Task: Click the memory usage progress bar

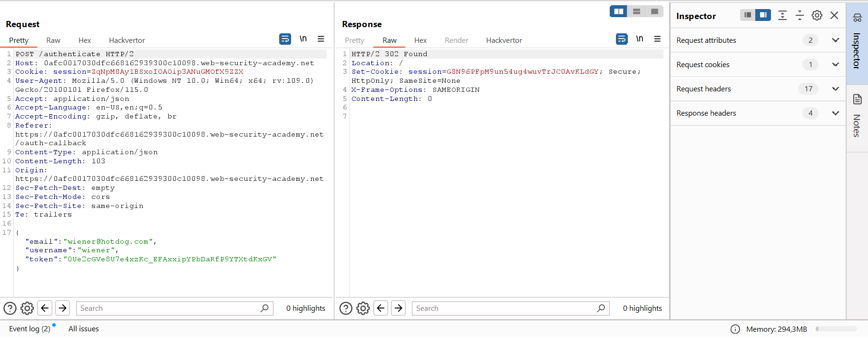Action: tap(836, 329)
